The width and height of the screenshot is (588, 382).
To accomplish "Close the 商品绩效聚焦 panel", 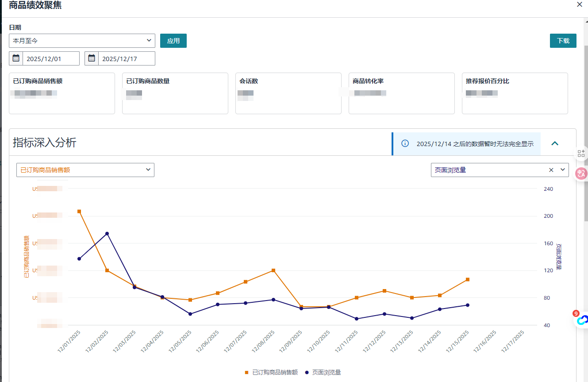I will pyautogui.click(x=579, y=4).
